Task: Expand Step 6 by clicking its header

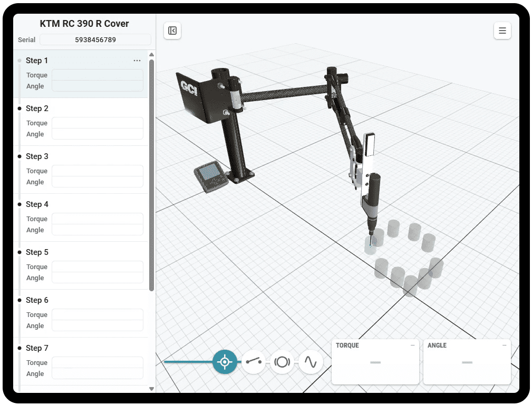Action: tap(37, 300)
